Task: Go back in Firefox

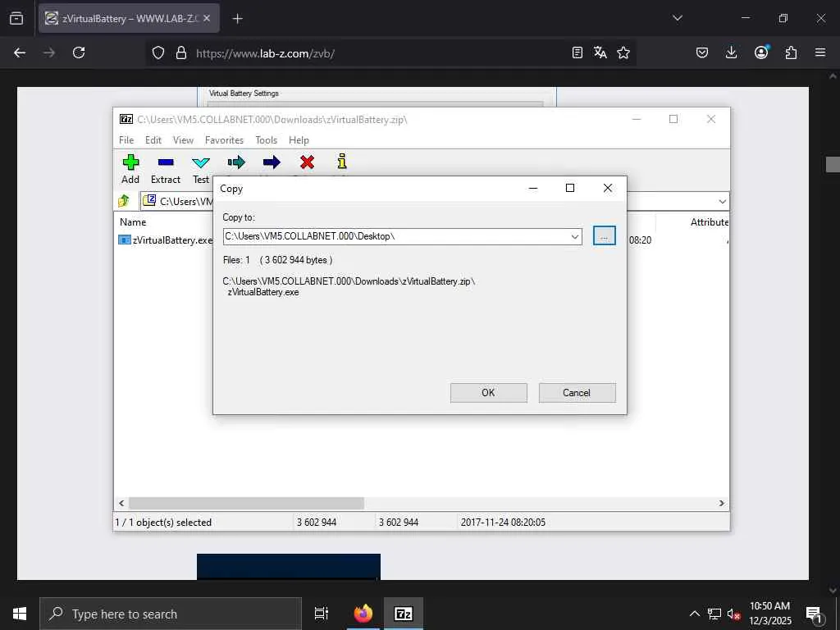Action: (x=20, y=52)
